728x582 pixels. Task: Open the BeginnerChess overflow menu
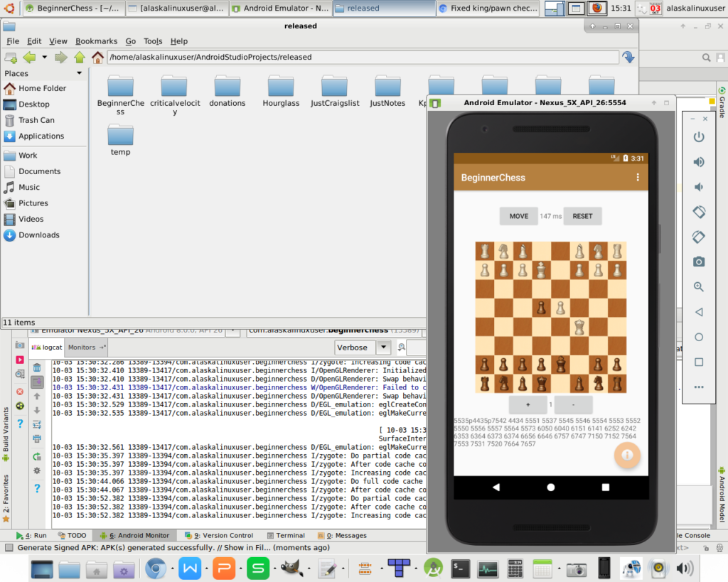click(x=637, y=178)
